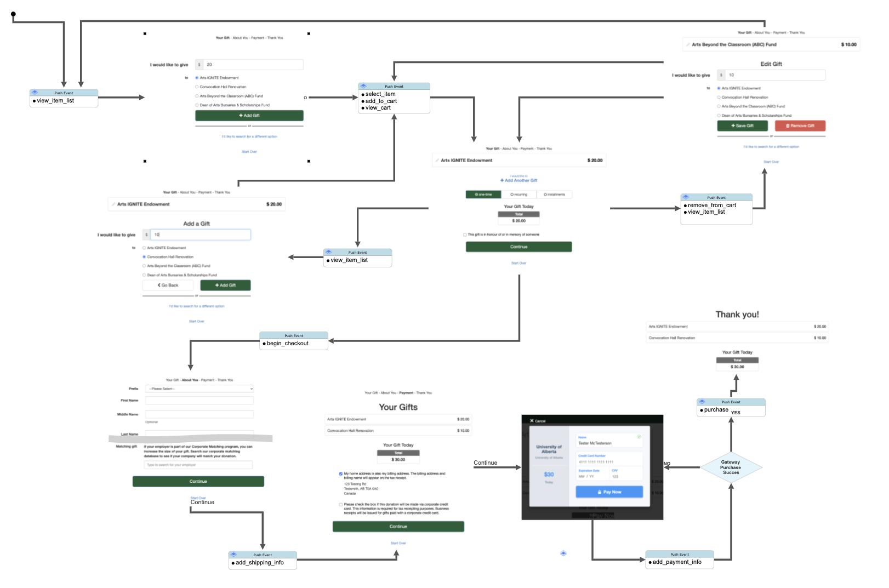The height and width of the screenshot is (588, 889).
Task: Click the green check icon in Name field
Action: [x=639, y=437]
